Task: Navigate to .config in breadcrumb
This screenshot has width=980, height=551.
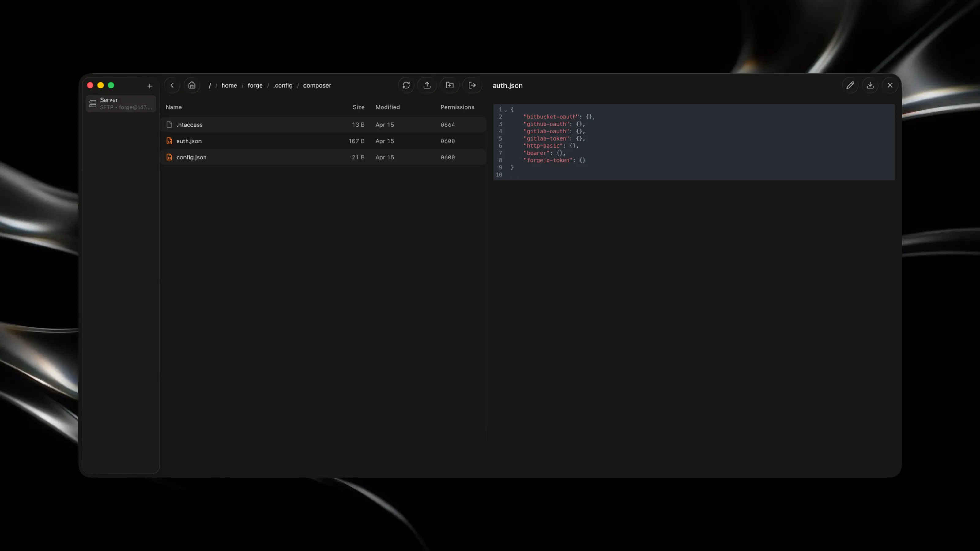Action: [283, 86]
